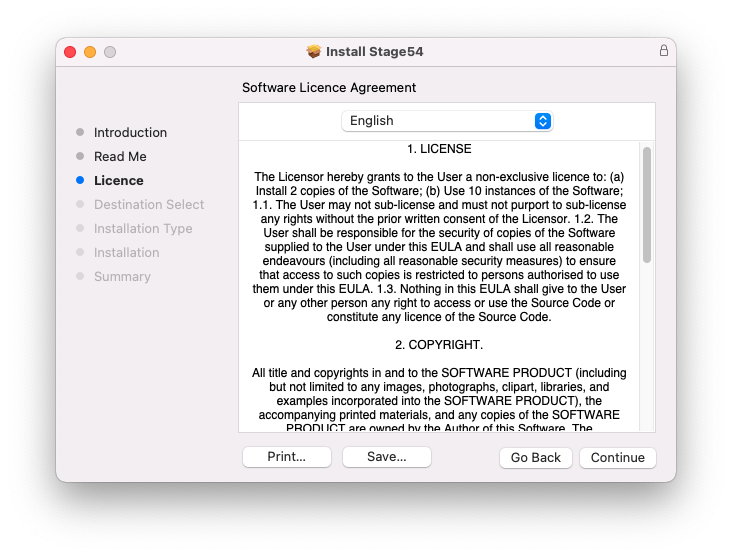This screenshot has height=556, width=732.
Task: Click the Installation step label
Action: coord(127,253)
